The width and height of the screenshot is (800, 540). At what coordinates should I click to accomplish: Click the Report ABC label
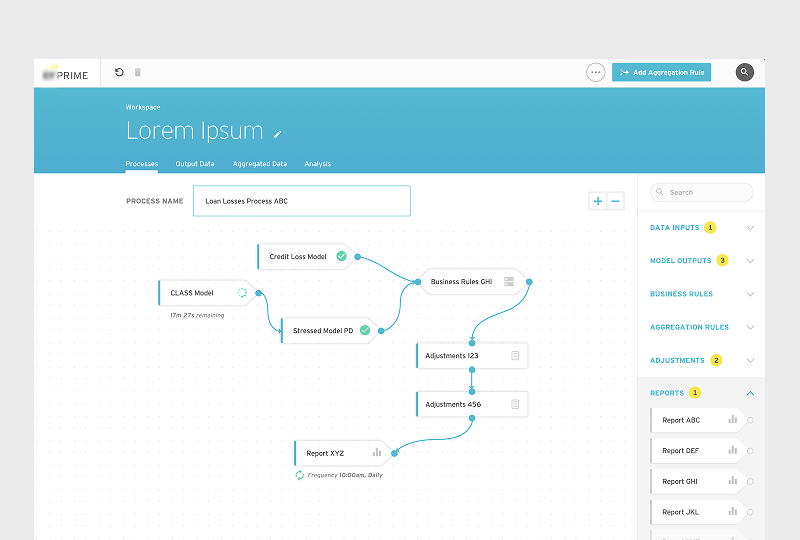click(681, 420)
